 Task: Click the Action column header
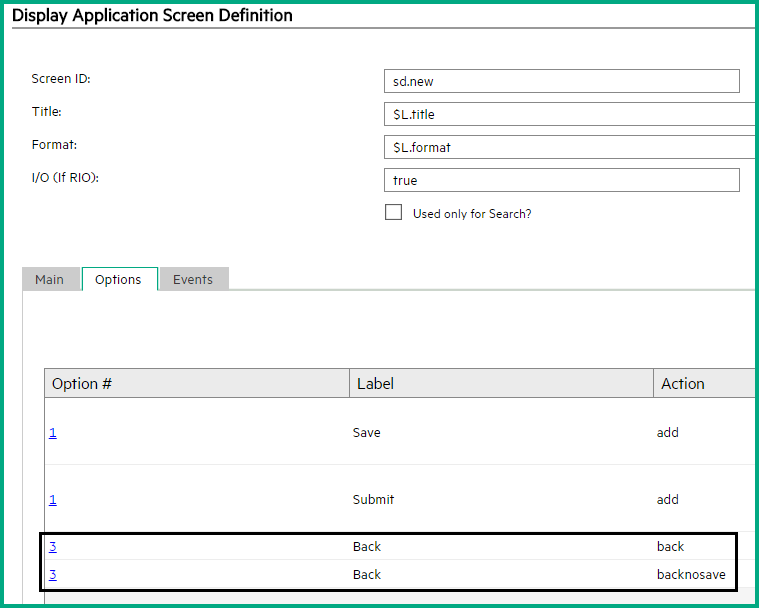coord(683,383)
